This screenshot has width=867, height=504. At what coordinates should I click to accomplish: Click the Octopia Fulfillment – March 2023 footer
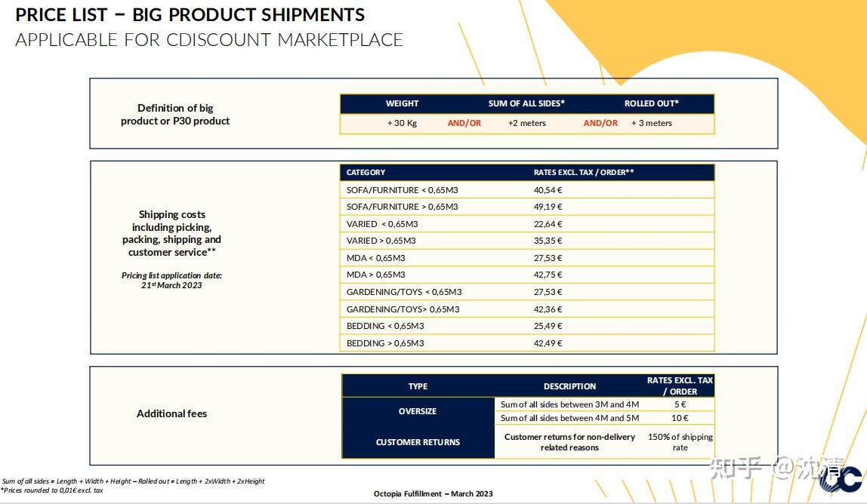tap(433, 494)
